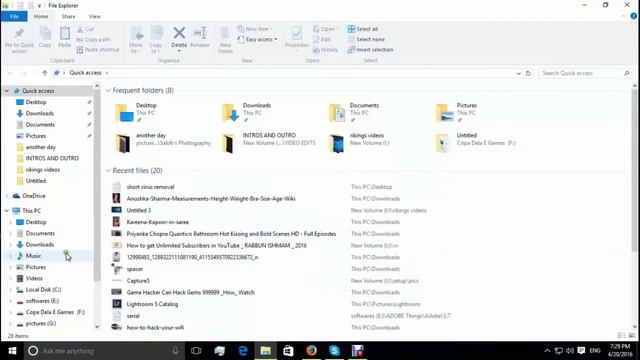This screenshot has height=360, width=640.
Task: Open Skype from the taskbar
Action: [x=334, y=351]
